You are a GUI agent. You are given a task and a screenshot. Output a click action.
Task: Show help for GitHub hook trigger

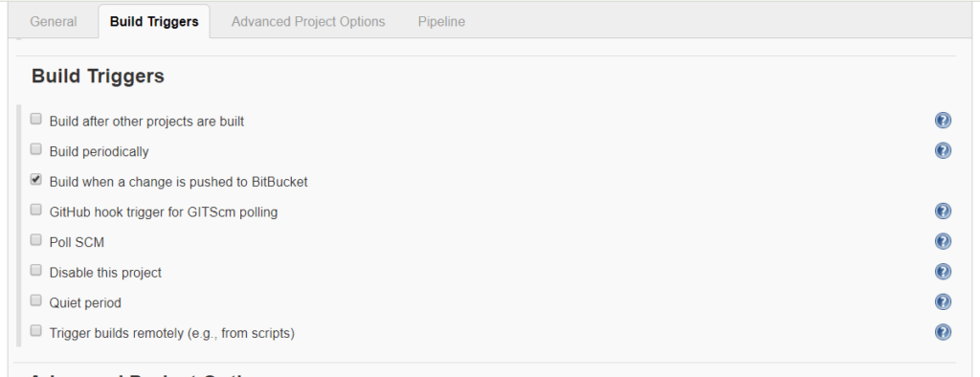point(943,211)
